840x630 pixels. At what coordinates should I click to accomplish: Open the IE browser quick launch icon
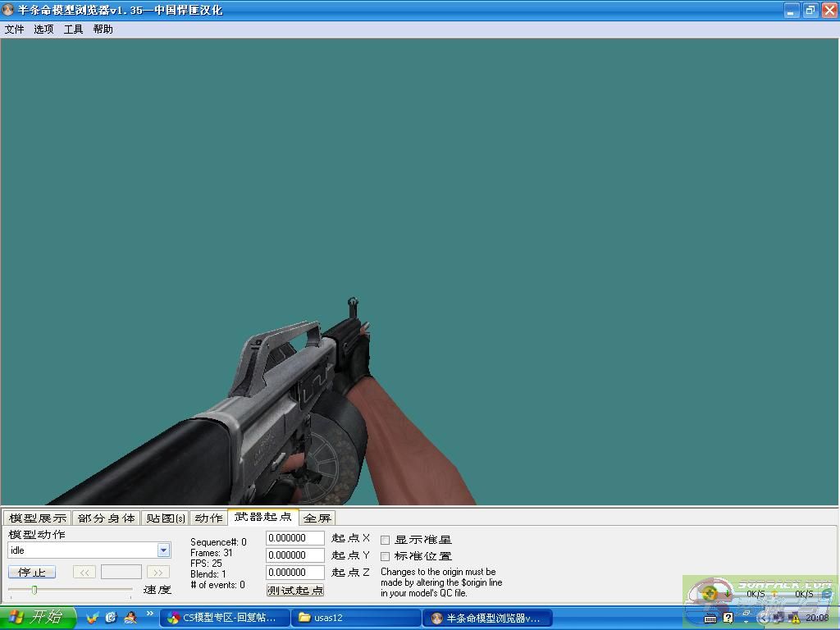[x=111, y=617]
